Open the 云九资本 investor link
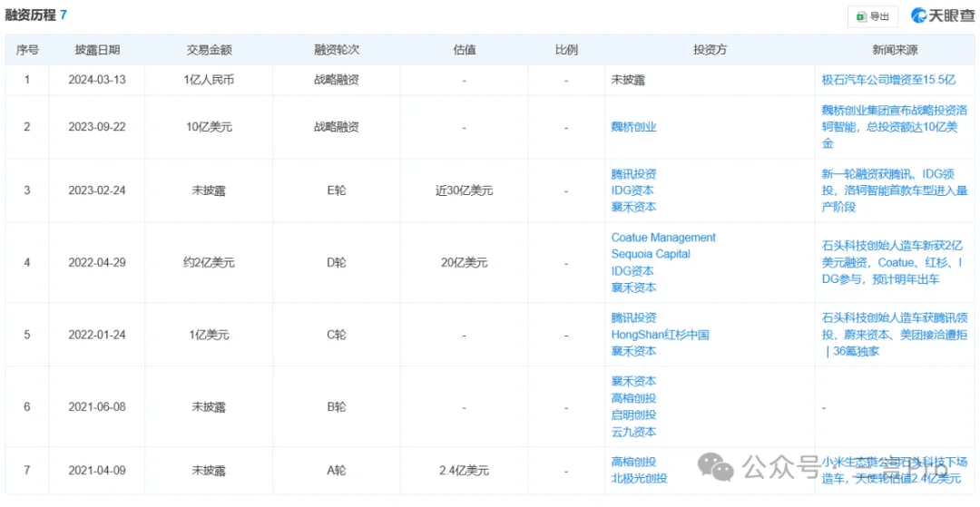 point(633,432)
